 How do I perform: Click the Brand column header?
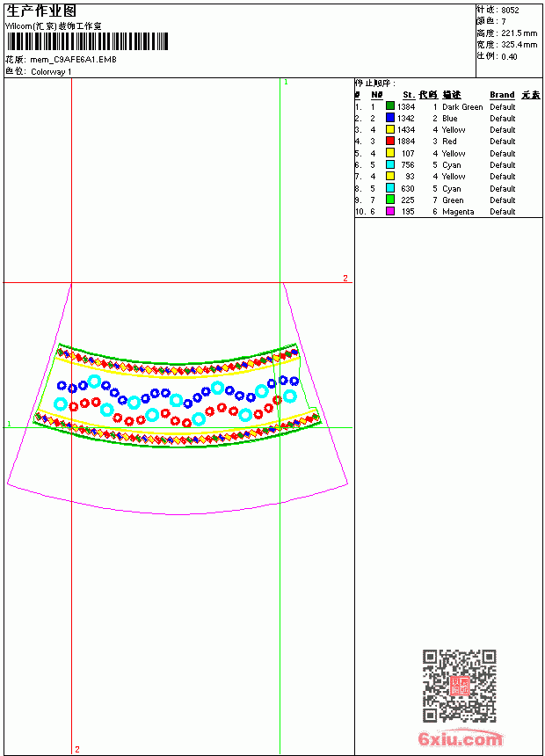click(x=502, y=95)
